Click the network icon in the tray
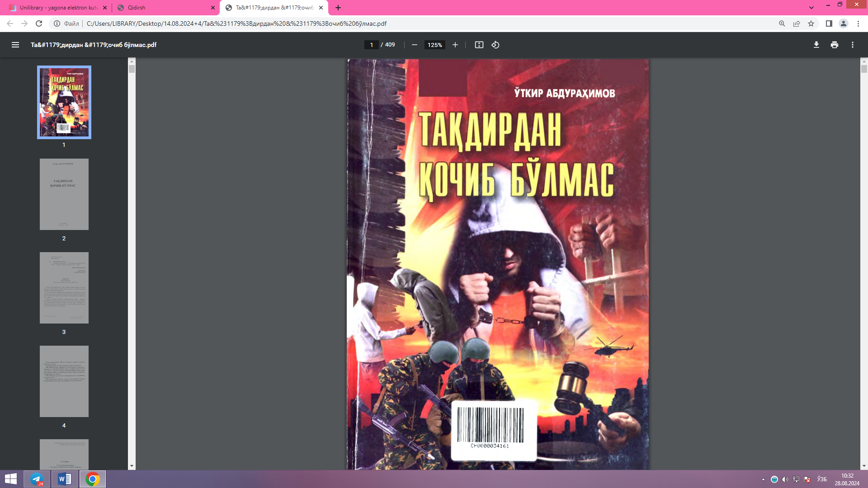Viewport: 868px width, 488px height. tap(796, 479)
